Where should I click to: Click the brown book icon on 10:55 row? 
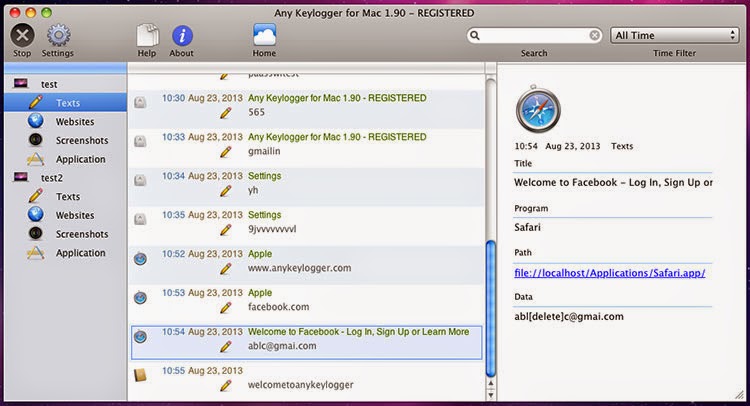coord(140,375)
